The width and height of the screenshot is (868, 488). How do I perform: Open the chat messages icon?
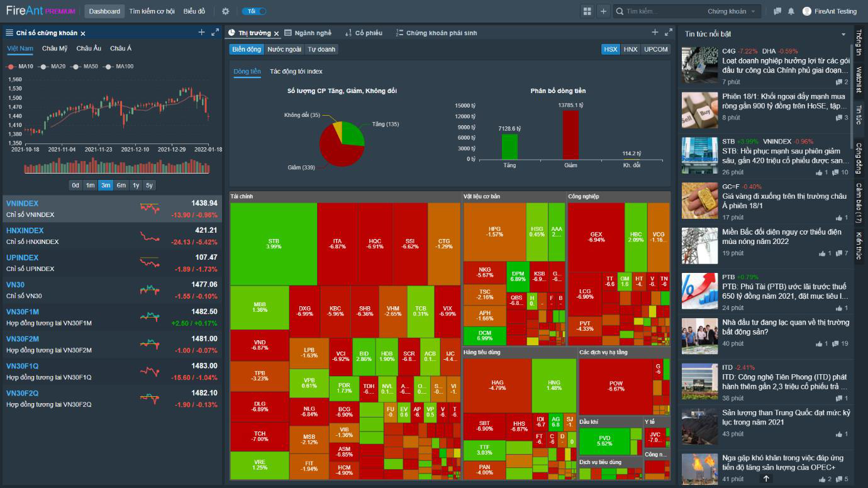(777, 11)
